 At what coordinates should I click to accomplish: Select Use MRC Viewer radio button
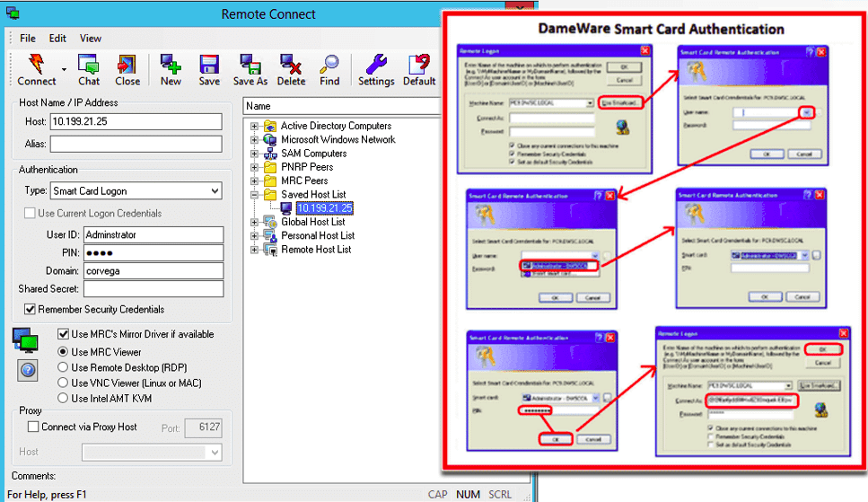click(x=63, y=352)
